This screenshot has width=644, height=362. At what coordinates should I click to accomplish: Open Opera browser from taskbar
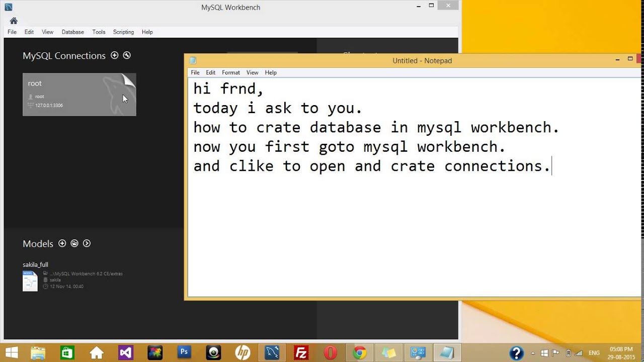click(331, 352)
